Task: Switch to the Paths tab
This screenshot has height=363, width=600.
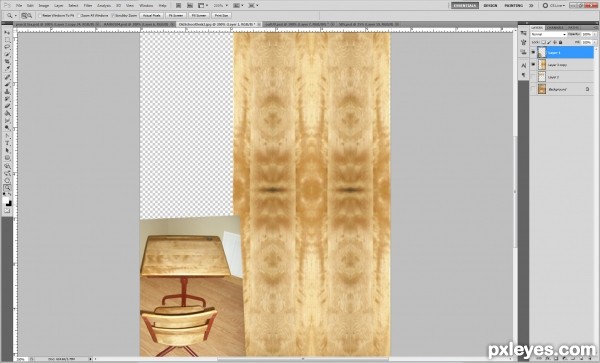Action: 573,28
